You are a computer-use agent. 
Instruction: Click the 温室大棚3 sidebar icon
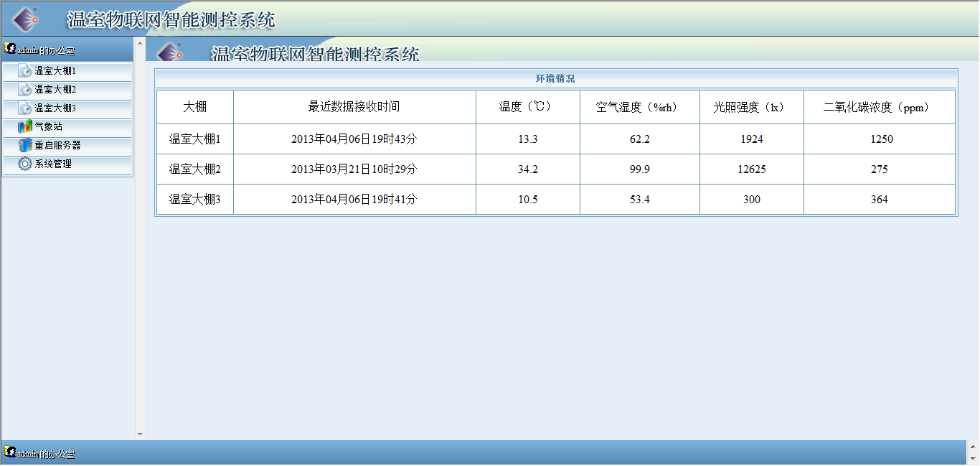(25, 108)
